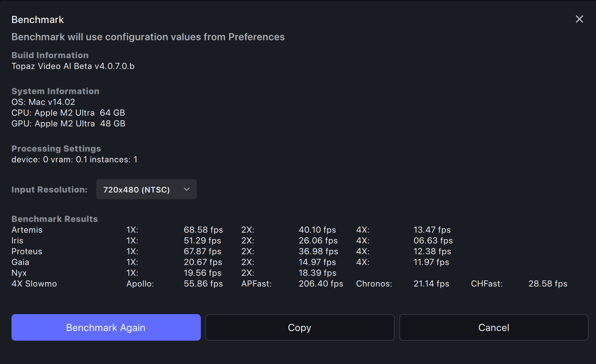Image resolution: width=596 pixels, height=364 pixels.
Task: Click Proteus 1X value '67.87 fps'
Action: [202, 251]
